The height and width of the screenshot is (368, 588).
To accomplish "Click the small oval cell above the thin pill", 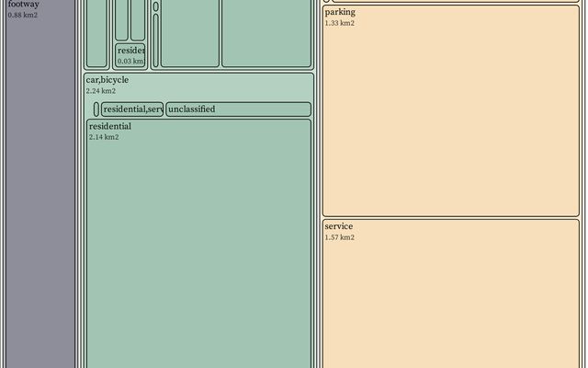I will click(155, 6).
